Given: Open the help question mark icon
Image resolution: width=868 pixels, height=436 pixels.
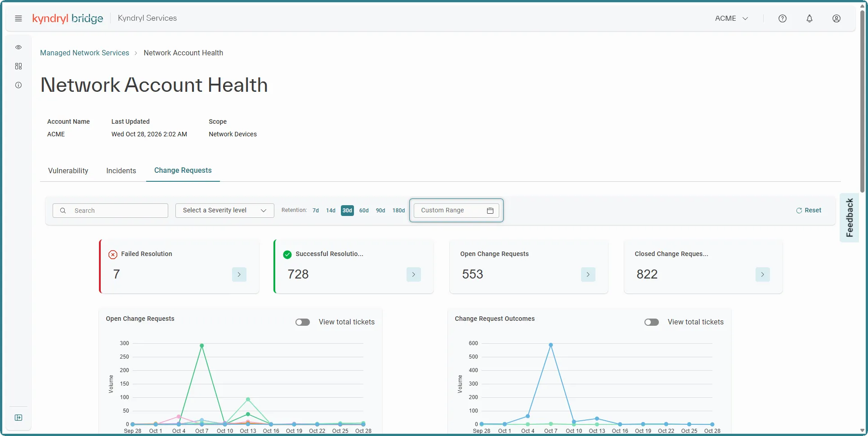Looking at the screenshot, I should coord(783,18).
